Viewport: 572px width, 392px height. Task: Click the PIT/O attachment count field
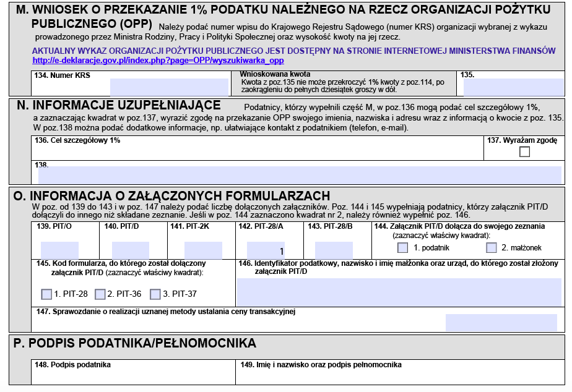click(59, 250)
